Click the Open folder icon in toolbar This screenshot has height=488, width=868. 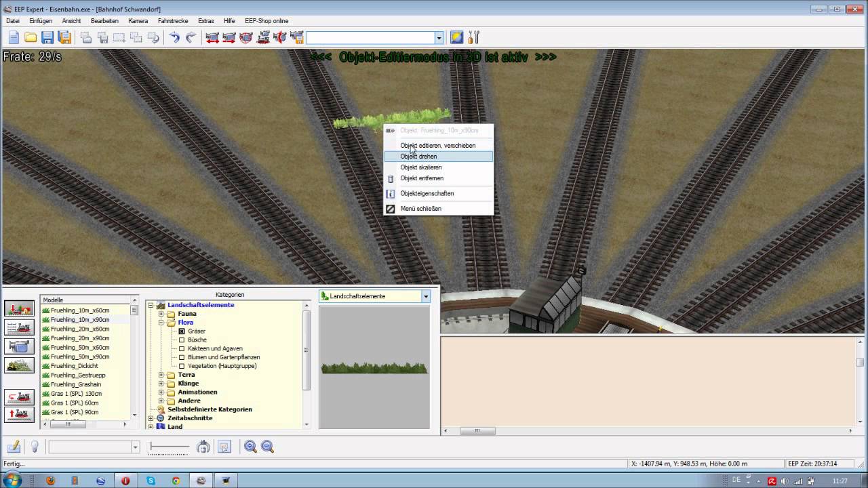(31, 37)
